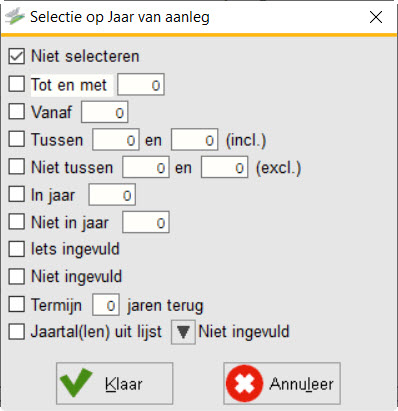Enable the Jaartal(len) uit lijst checkbox

pos(17,332)
